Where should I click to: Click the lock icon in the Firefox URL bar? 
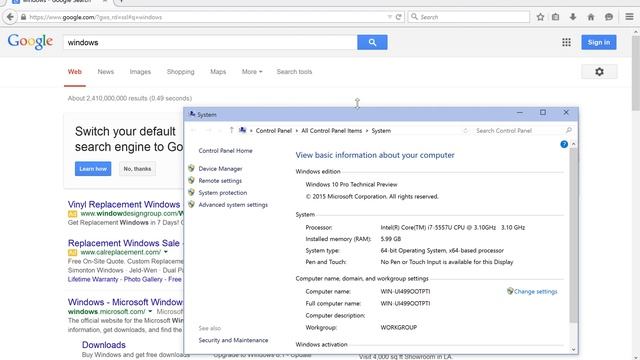23,17
